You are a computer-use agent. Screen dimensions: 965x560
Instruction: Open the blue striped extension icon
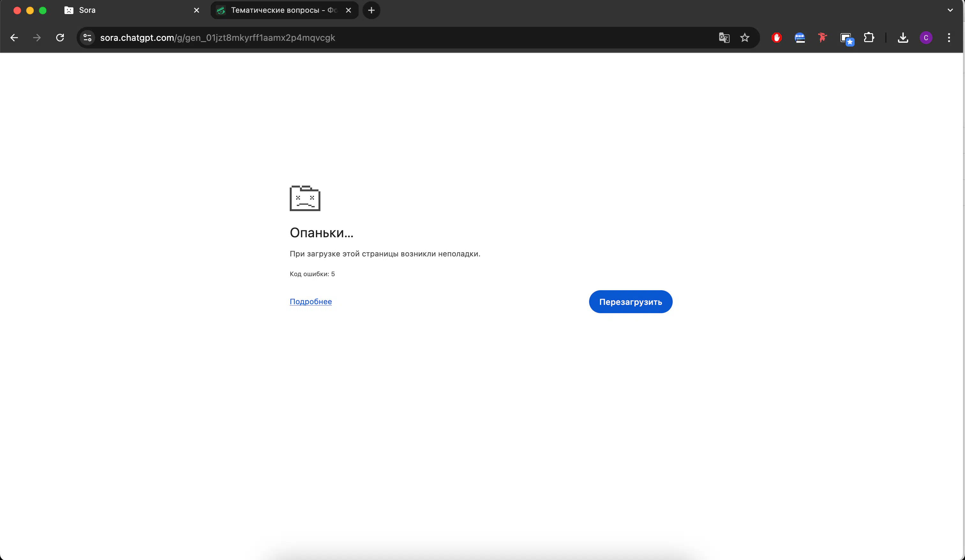tap(800, 38)
